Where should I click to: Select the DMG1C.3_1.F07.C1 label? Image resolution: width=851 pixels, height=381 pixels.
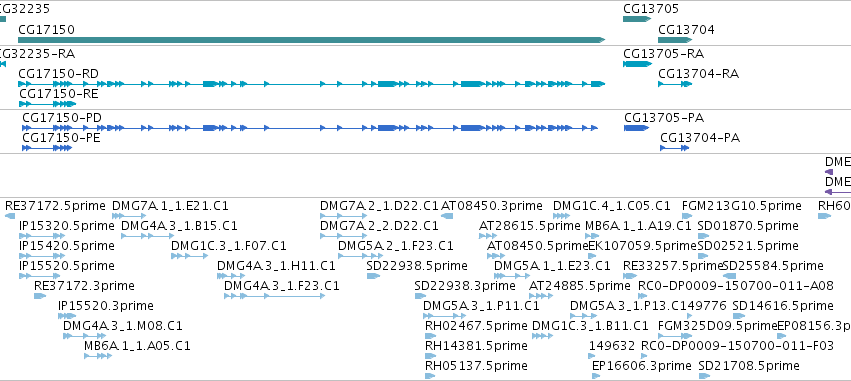[x=228, y=246]
